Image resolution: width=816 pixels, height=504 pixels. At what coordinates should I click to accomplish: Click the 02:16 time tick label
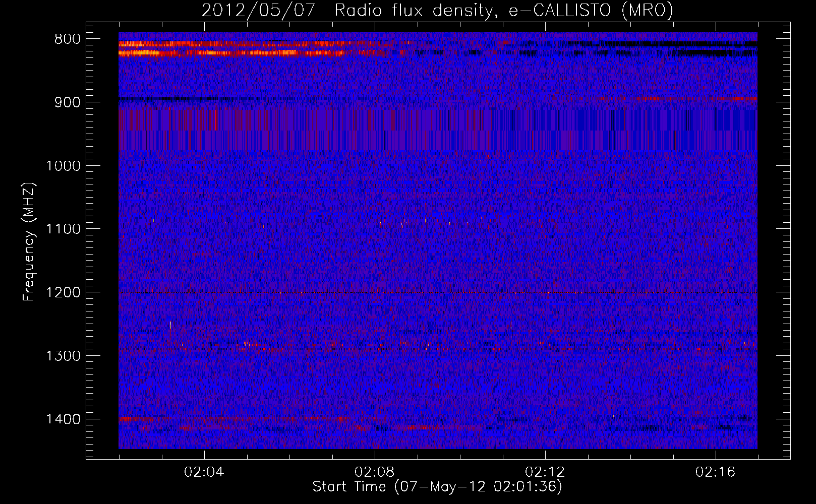pos(716,472)
